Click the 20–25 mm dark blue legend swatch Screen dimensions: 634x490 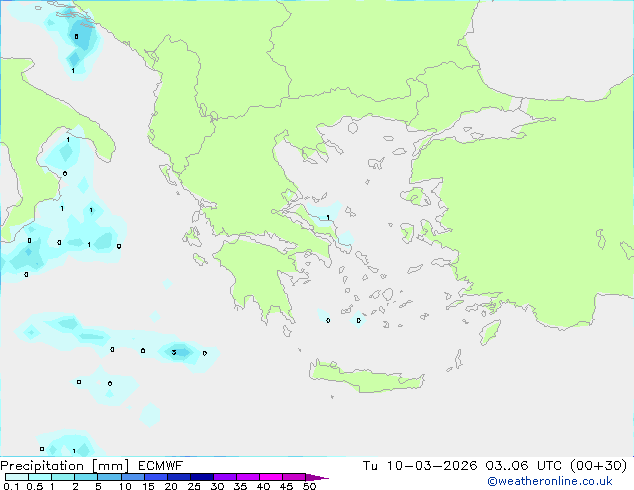(178, 477)
